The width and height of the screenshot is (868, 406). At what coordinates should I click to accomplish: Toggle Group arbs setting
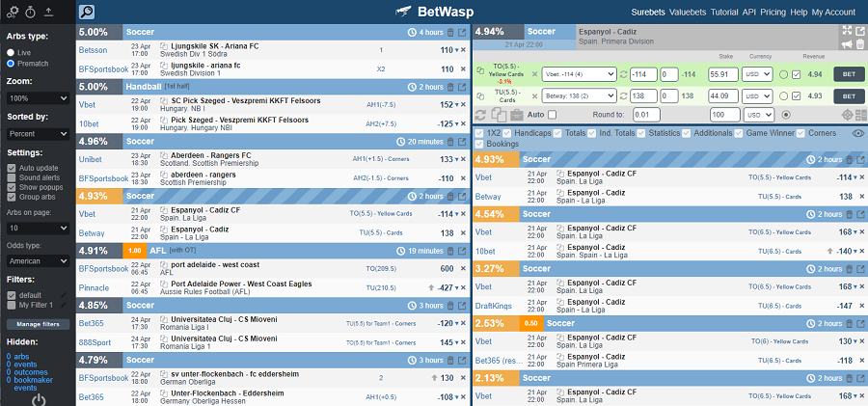11,197
